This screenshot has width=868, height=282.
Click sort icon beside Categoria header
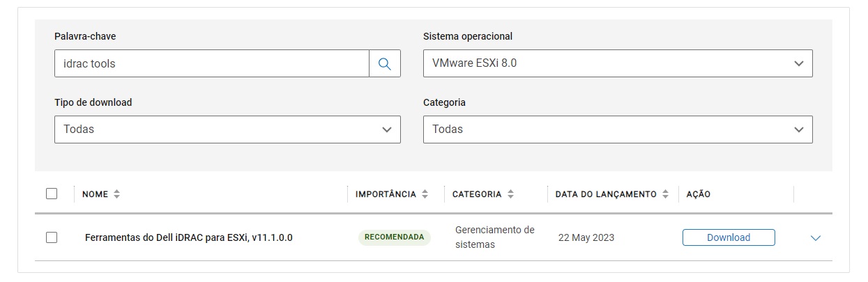click(x=510, y=194)
